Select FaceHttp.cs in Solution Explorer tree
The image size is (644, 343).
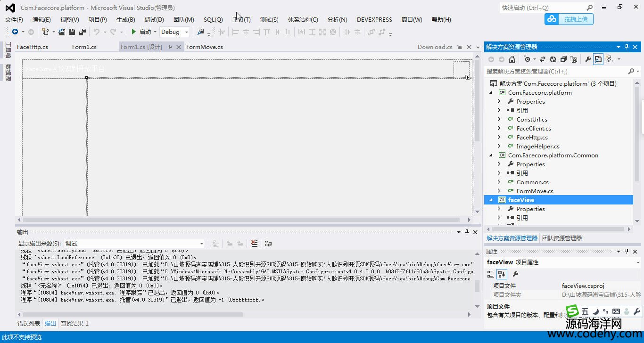click(x=532, y=137)
